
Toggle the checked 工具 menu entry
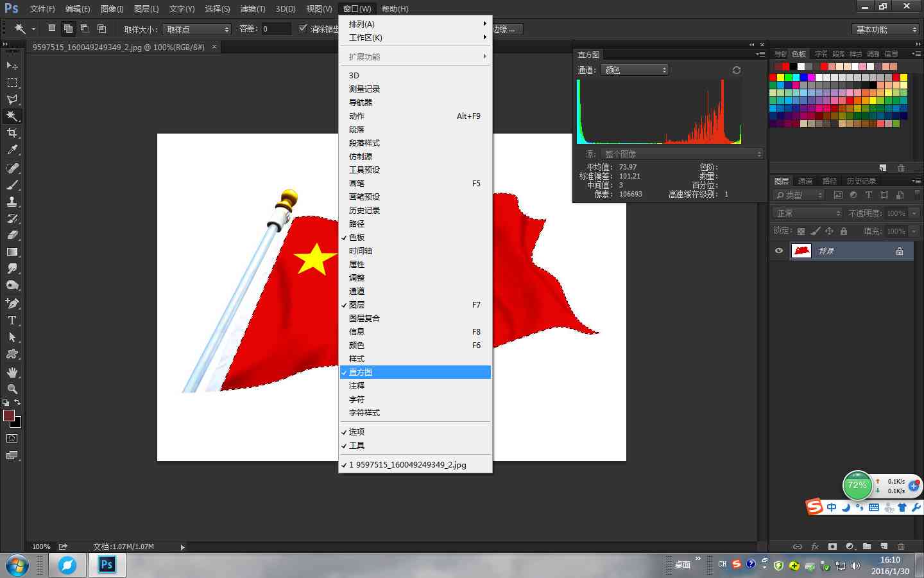coord(415,446)
